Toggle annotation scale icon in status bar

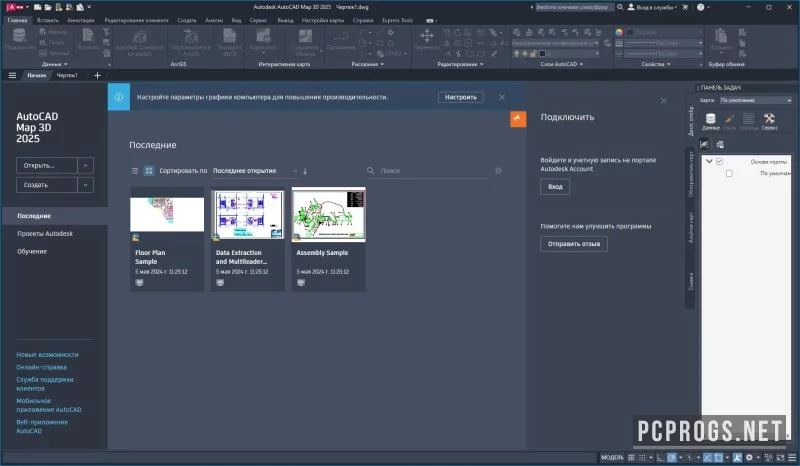pyautogui.click(x=737, y=458)
